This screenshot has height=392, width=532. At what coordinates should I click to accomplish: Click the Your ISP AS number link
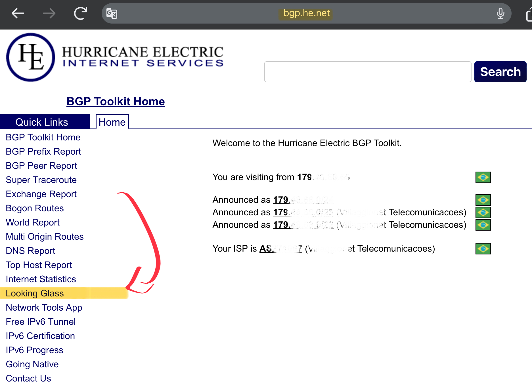click(x=281, y=249)
